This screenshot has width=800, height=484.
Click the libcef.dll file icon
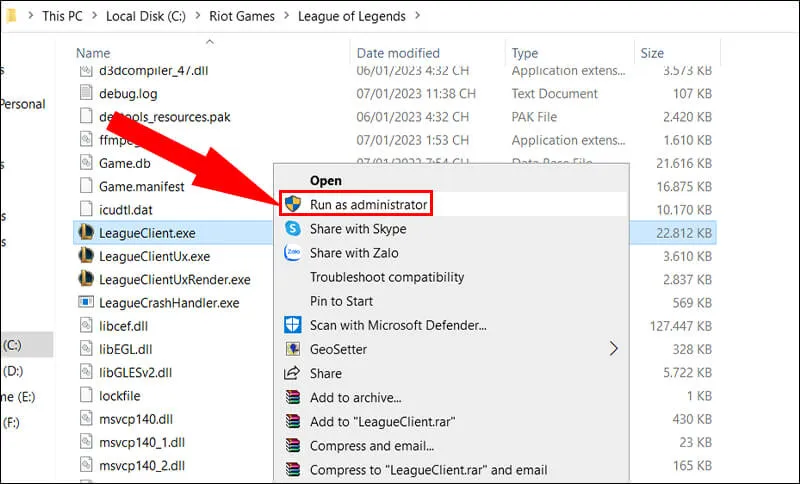click(x=86, y=325)
